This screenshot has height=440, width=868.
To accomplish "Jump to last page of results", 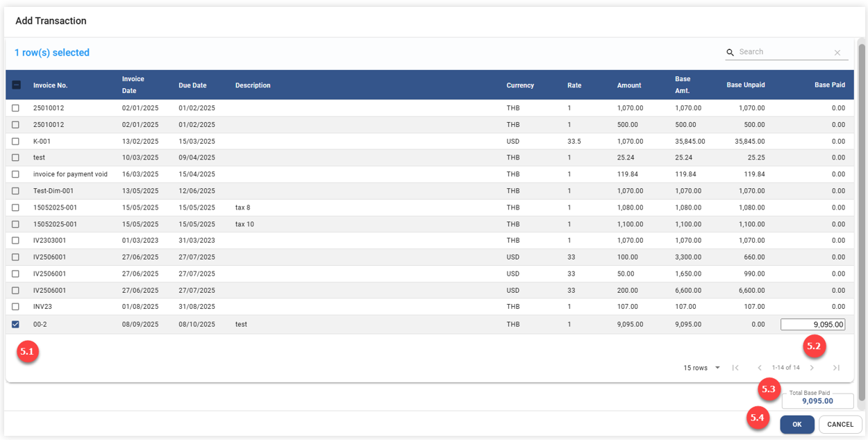I will coord(836,368).
